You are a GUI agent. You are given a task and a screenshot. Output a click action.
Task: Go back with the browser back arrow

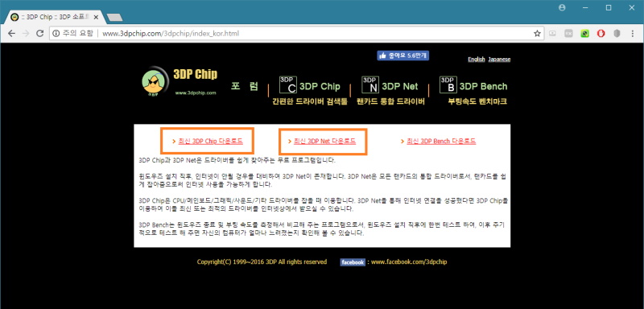(11, 34)
